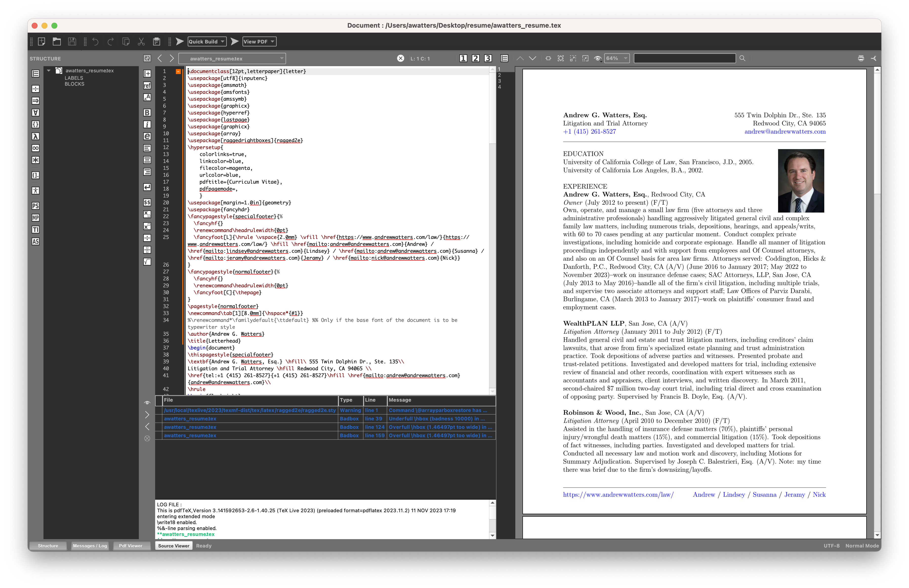Run the View PDF arrow
Screen dimensions: 909x588
point(235,41)
